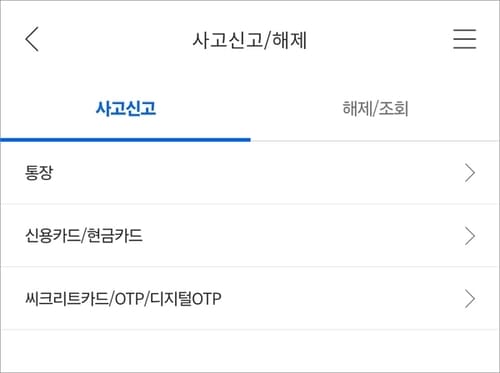Viewport: 500px width, 373px height.
Task: Expand the chevron next to 신용카드/현금카드
Action: coord(470,236)
